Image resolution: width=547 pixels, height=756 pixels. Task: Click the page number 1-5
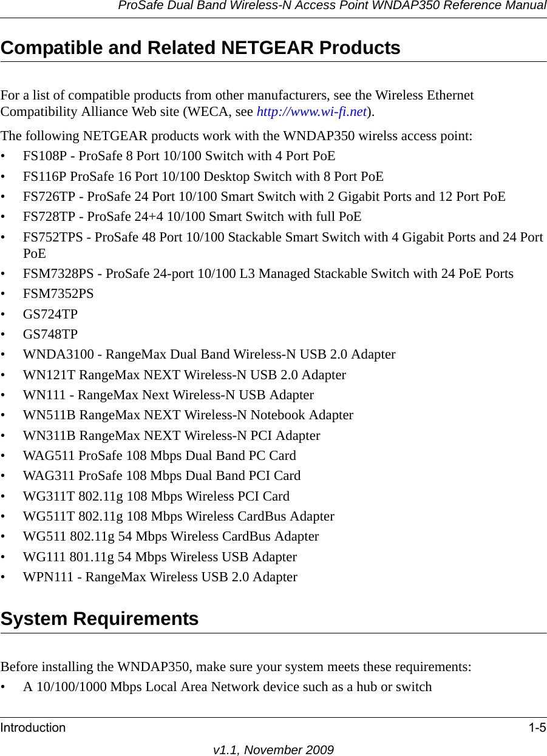point(537,727)
